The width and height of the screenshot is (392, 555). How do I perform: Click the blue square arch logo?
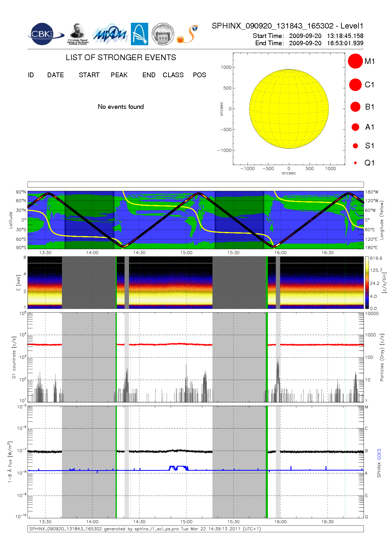point(139,34)
